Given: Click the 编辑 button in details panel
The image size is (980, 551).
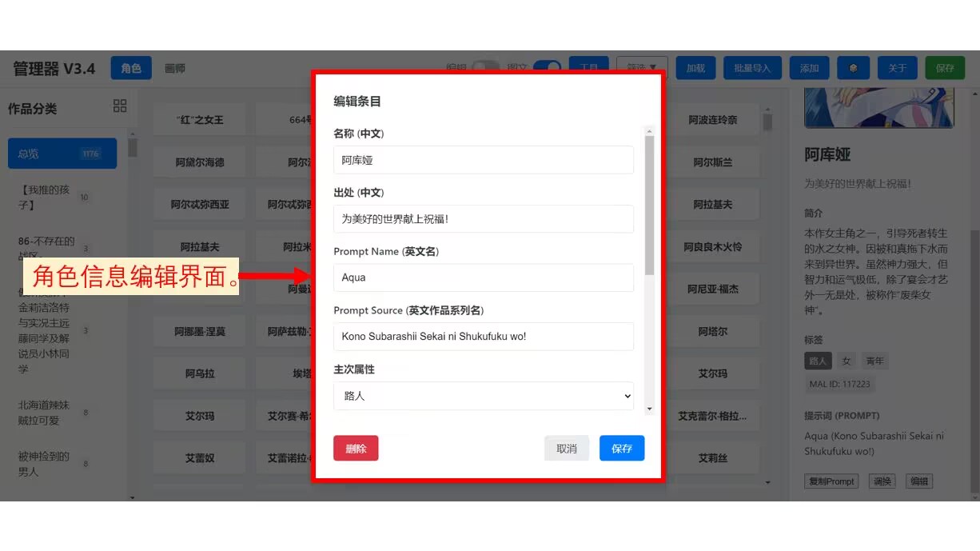Looking at the screenshot, I should pos(919,481).
